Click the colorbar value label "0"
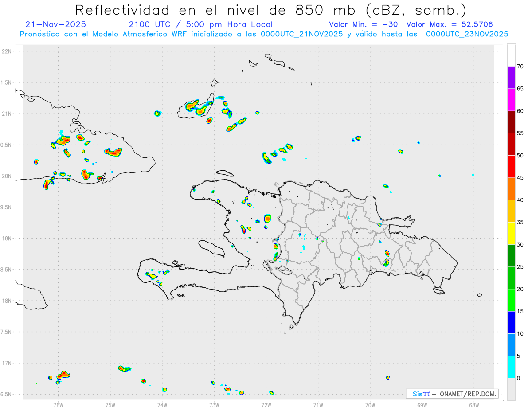 [518, 378]
